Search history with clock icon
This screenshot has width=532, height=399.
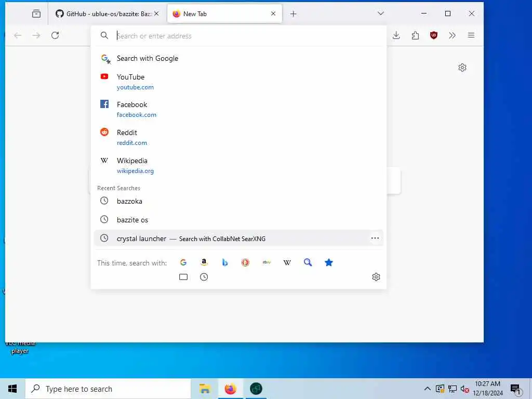[x=204, y=277]
